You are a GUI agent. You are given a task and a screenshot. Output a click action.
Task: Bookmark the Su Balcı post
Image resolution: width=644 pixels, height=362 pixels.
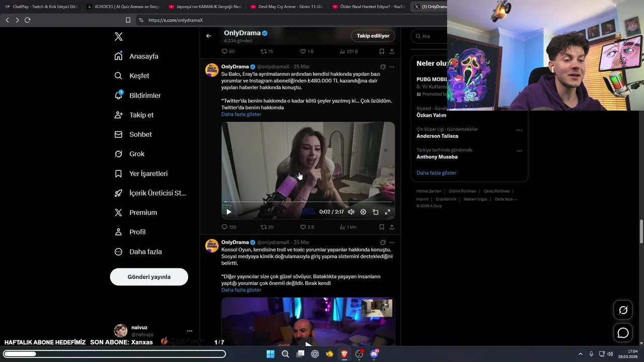coord(382,227)
